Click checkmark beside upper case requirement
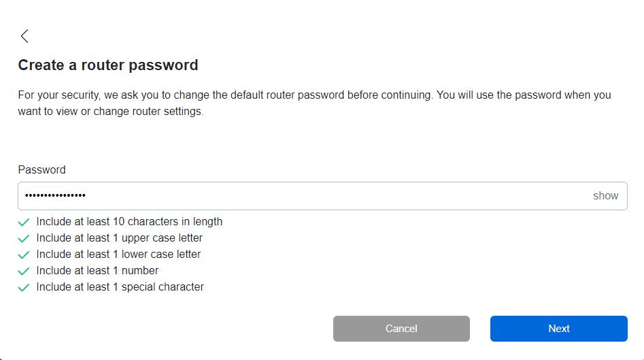This screenshot has height=360, width=644. (24, 238)
